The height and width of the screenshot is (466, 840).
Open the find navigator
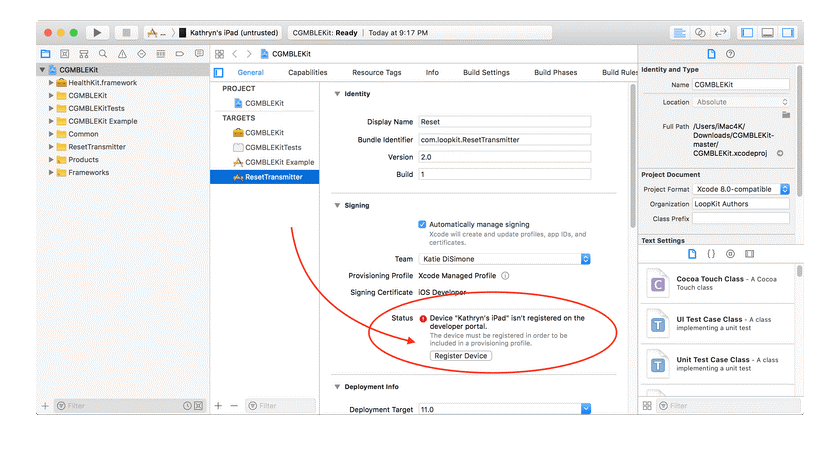[x=103, y=54]
